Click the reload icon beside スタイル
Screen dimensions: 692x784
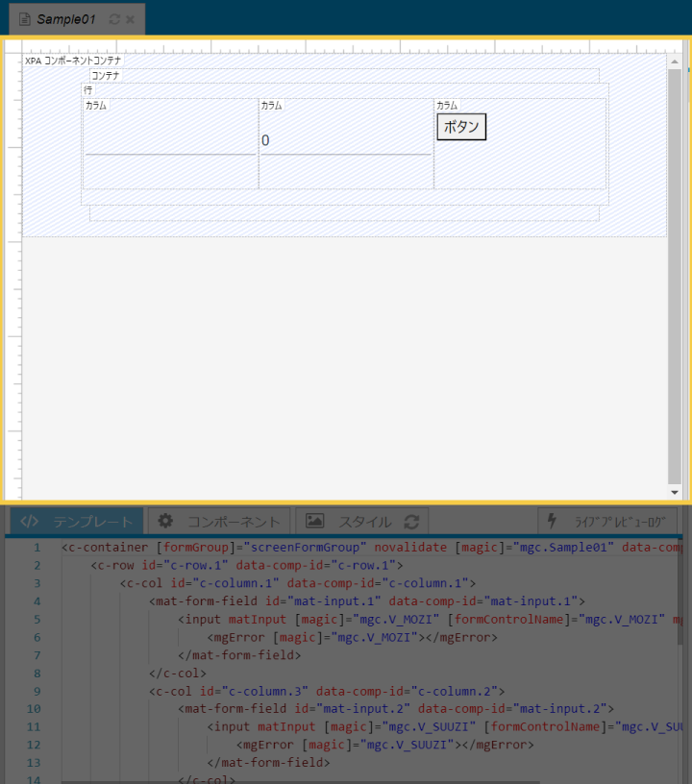(411, 522)
